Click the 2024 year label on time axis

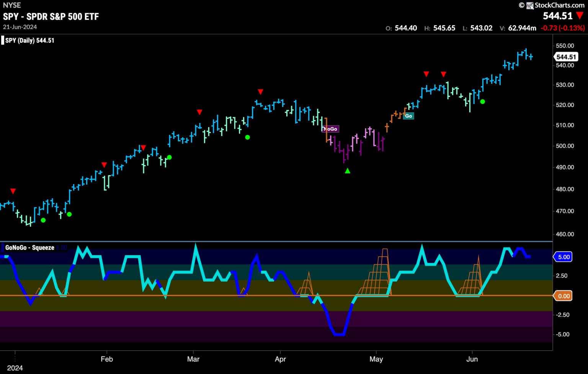pyautogui.click(x=15, y=368)
